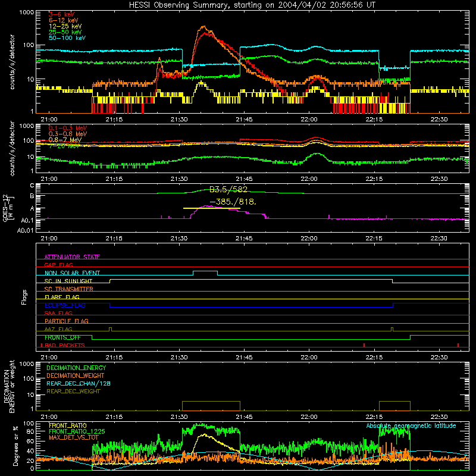Click the -385./818. position annotation

[233, 202]
